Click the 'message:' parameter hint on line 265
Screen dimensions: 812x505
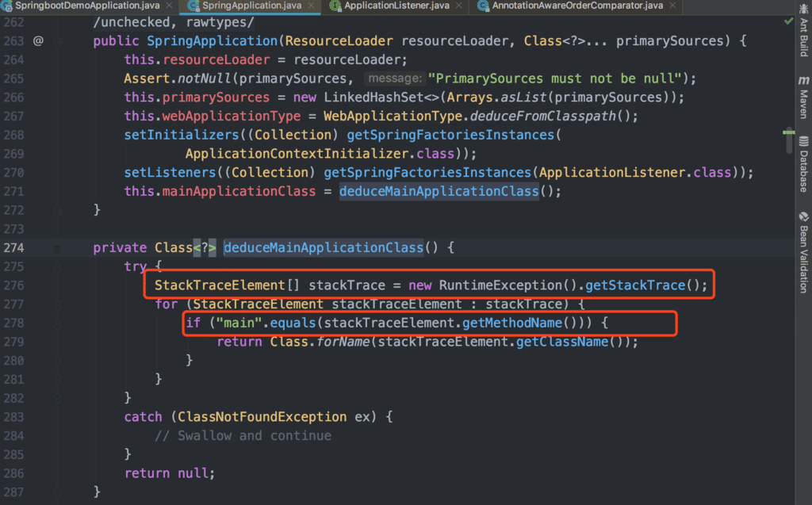(x=395, y=78)
